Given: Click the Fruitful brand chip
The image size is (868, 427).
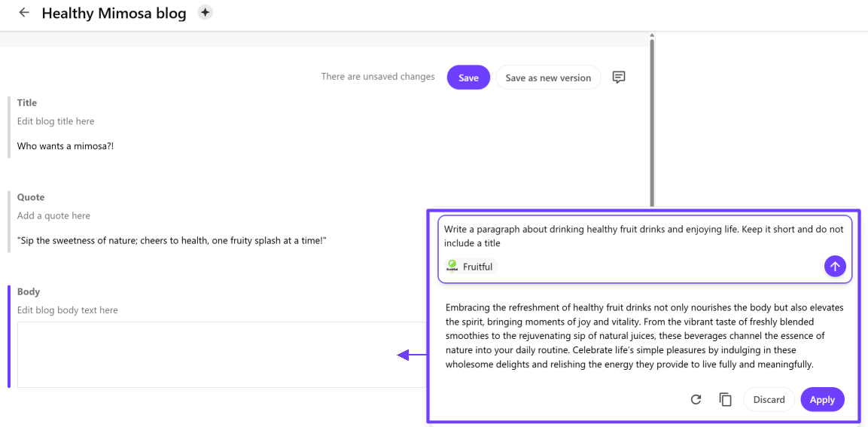Looking at the screenshot, I should pos(470,267).
